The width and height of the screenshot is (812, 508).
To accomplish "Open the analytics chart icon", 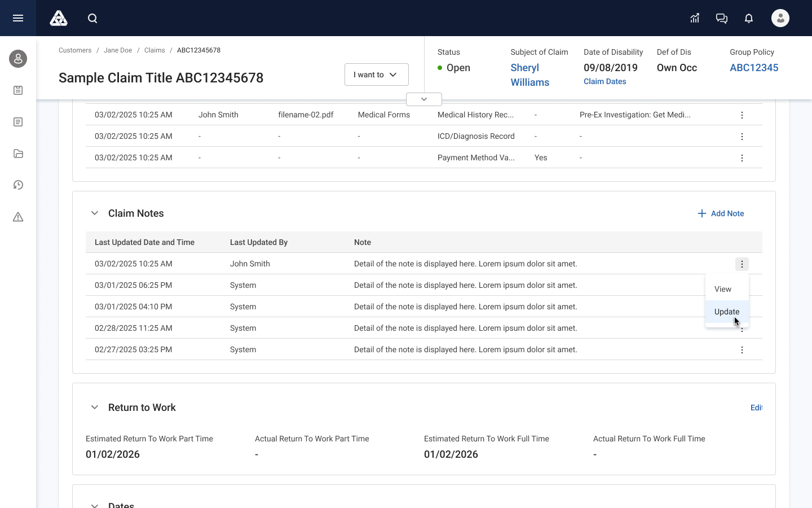I will [x=695, y=18].
